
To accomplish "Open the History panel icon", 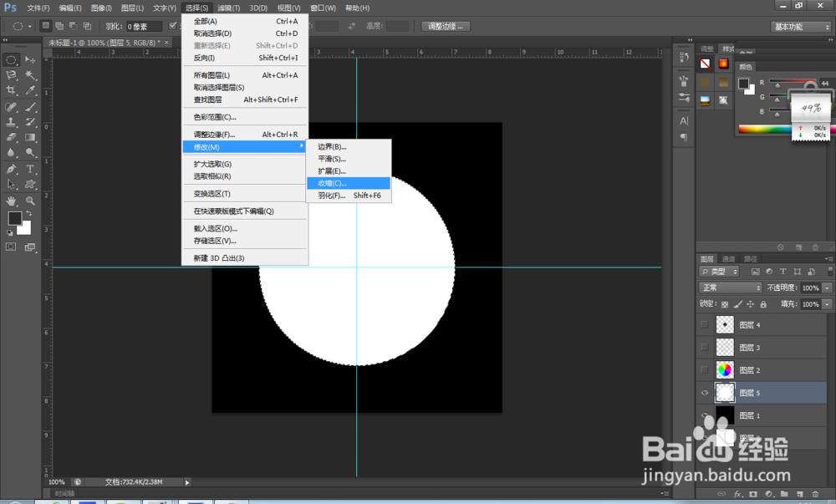I will pyautogui.click(x=684, y=57).
